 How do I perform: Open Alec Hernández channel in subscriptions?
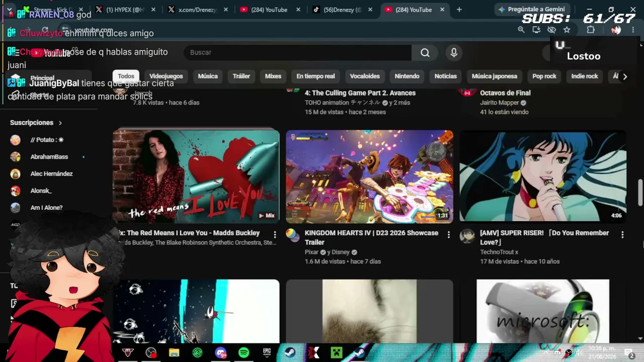[51, 174]
